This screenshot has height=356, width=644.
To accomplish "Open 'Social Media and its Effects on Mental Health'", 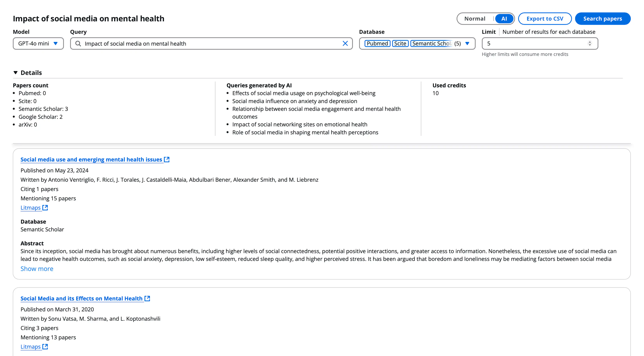I will point(82,299).
